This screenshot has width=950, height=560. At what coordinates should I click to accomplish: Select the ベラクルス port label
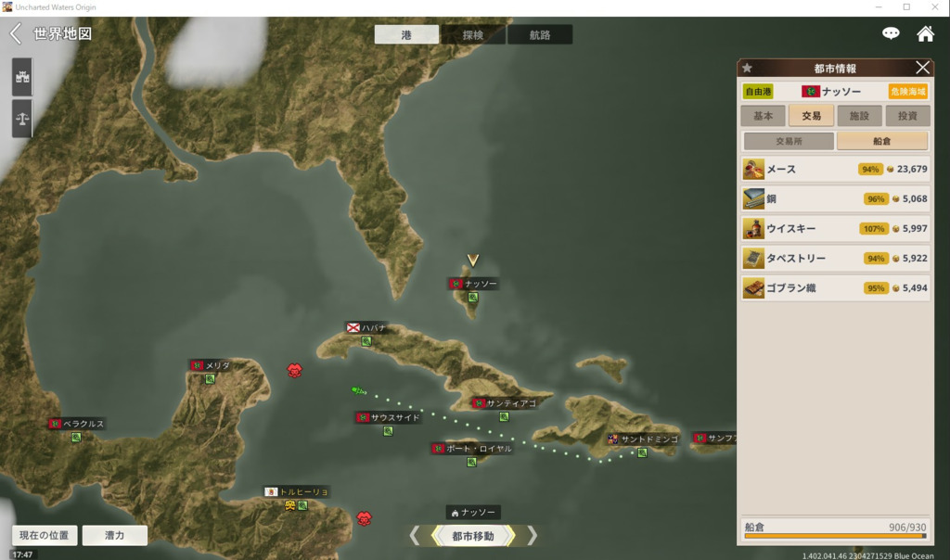tap(77, 424)
